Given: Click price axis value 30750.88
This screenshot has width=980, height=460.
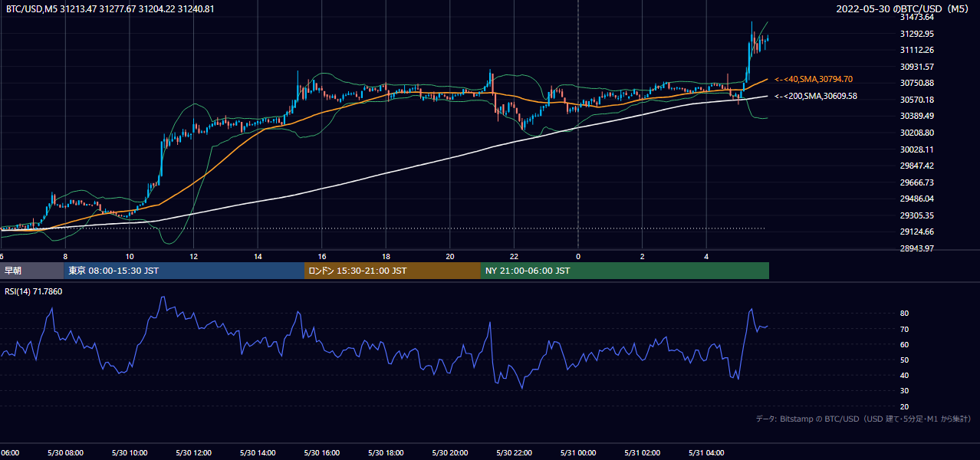Looking at the screenshot, I should 916,83.
